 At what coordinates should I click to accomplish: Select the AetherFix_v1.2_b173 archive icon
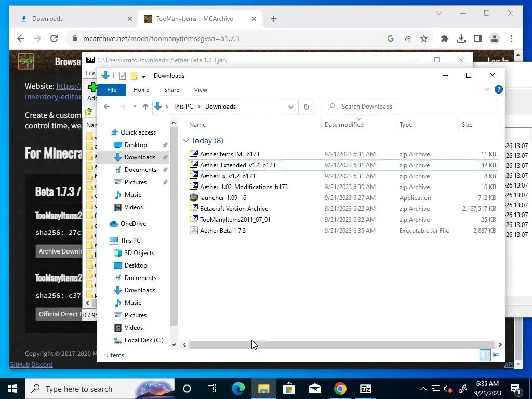tap(194, 176)
